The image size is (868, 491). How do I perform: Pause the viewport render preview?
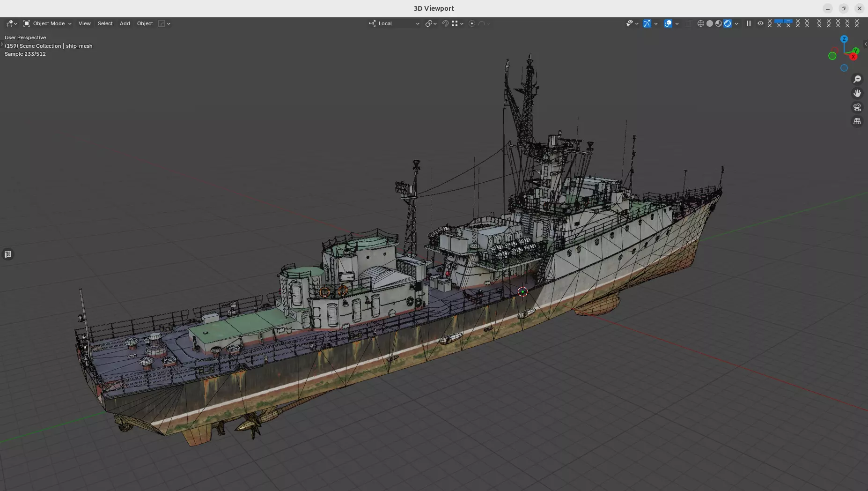(x=749, y=23)
